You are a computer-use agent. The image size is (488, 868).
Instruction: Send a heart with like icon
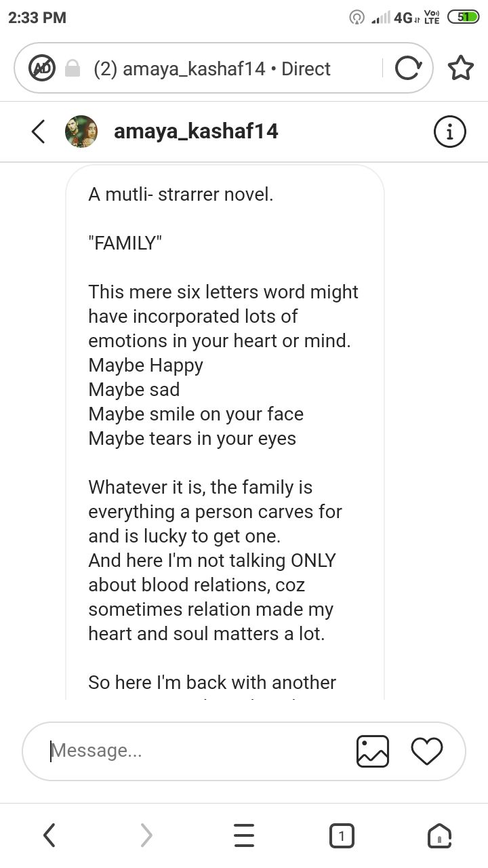tap(427, 751)
